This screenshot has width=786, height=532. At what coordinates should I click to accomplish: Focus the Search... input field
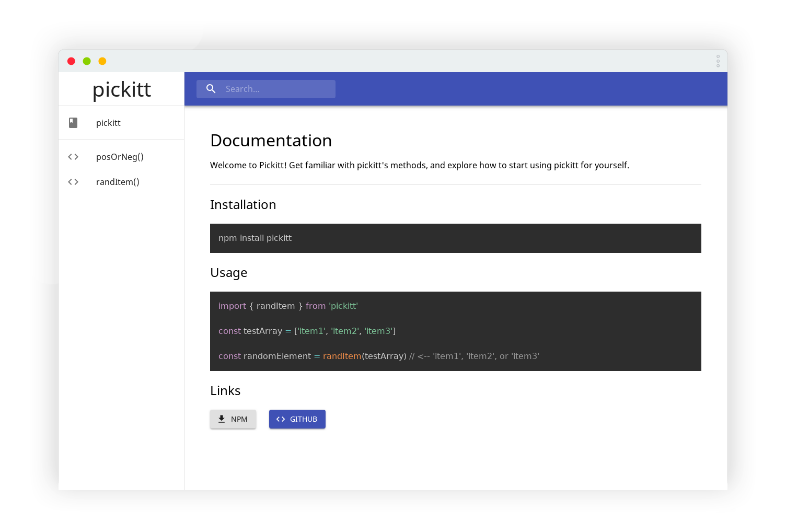pos(266,89)
